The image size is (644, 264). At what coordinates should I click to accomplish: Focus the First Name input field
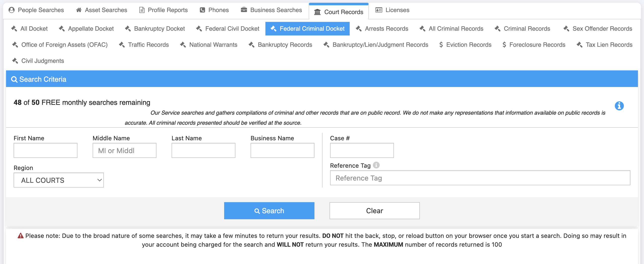point(46,150)
